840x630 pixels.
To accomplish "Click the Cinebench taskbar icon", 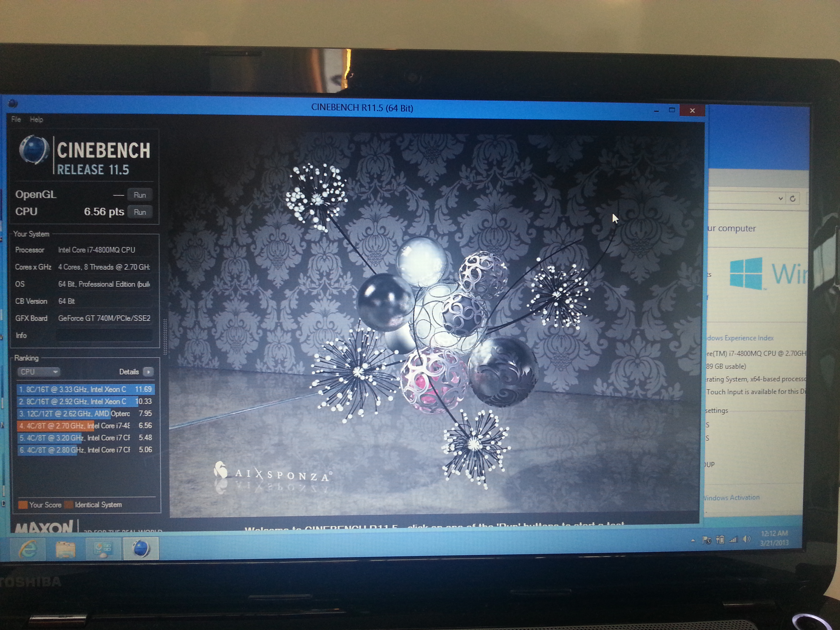I will coord(141,549).
